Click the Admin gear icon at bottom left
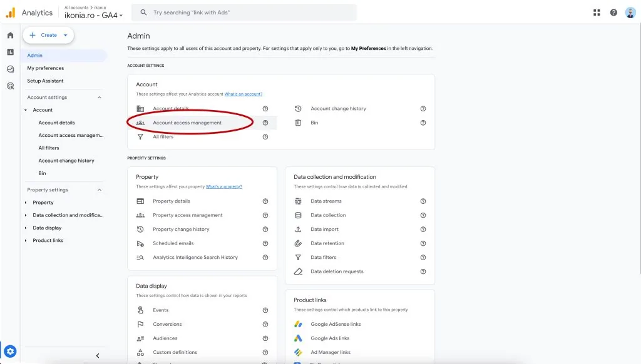The width and height of the screenshot is (641, 364). [x=10, y=351]
